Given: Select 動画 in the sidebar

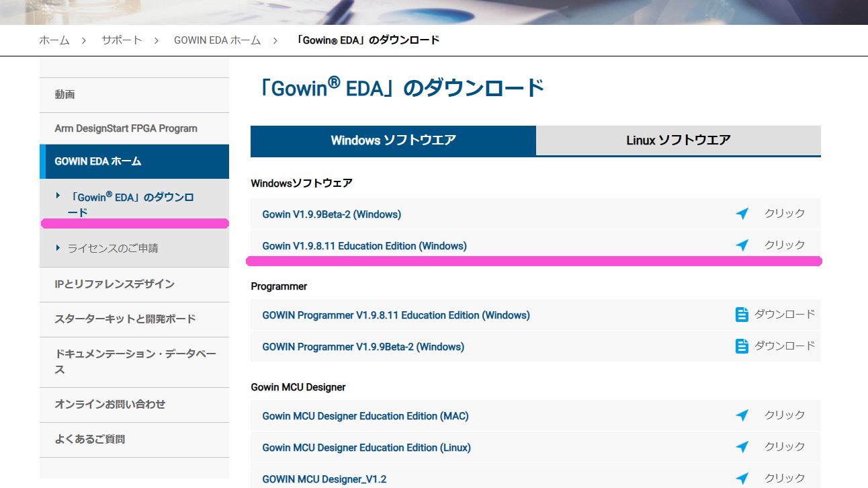Looking at the screenshot, I should (x=134, y=95).
